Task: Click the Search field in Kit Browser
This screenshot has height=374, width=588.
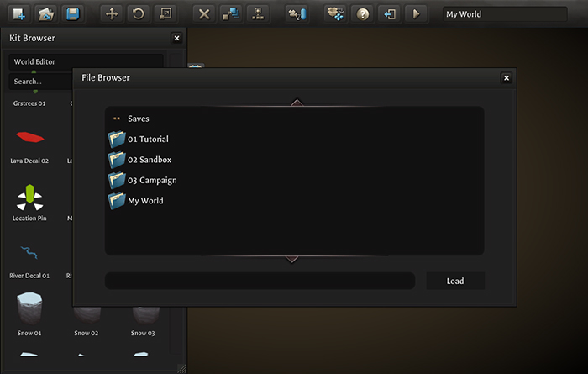Action: 40,81
